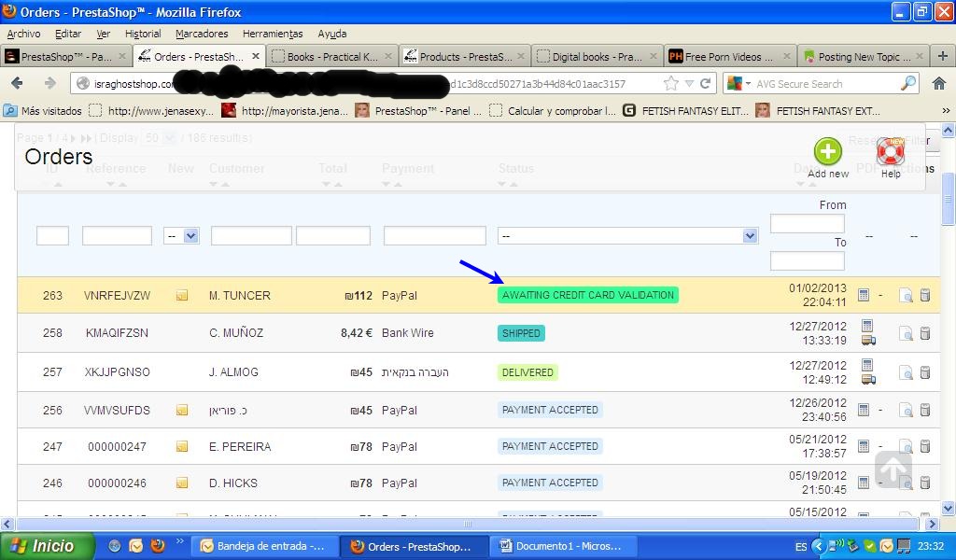Click the AWAITING CREDIT CARD VALIDATION status badge
The width and height of the screenshot is (956, 560).
[x=588, y=295]
